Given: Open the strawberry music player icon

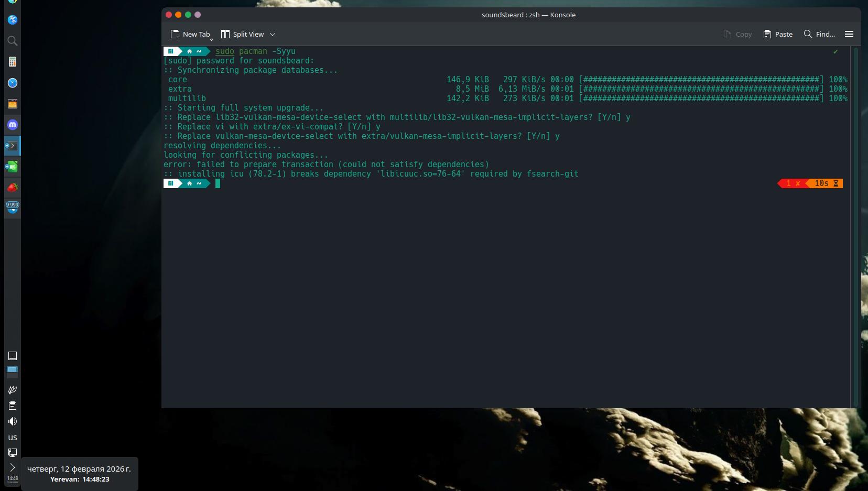Looking at the screenshot, I should pyautogui.click(x=13, y=187).
